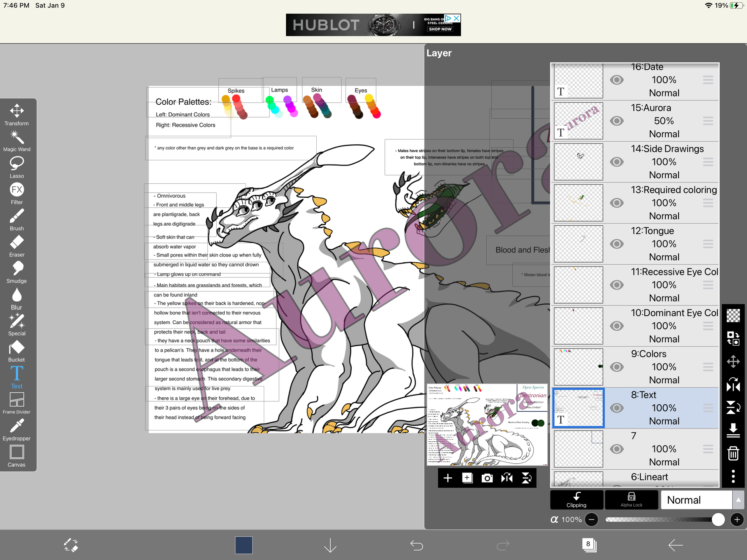This screenshot has height=560, width=747.
Task: Select the Blur tool
Action: tap(17, 298)
